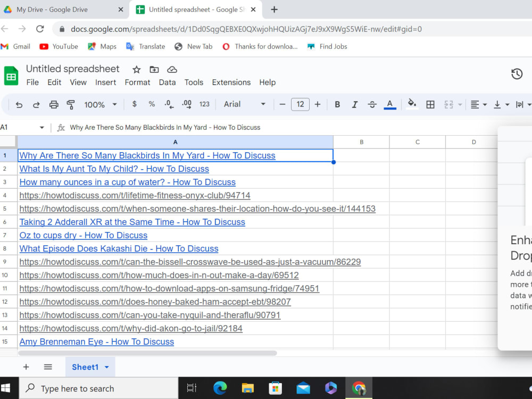Decrease font size with minus button
The image size is (532, 399).
282,104
